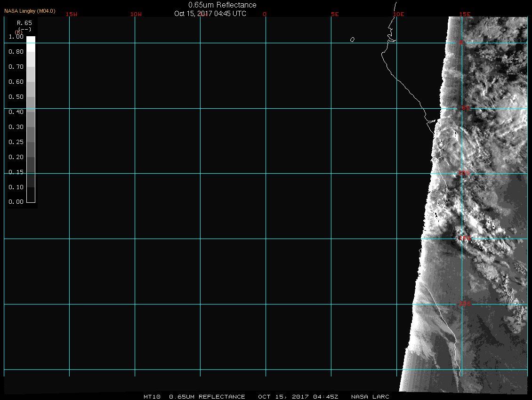Click the Oct 15, 2017 04:45 UTC timestamp
This screenshot has width=532, height=400.
(x=210, y=14)
